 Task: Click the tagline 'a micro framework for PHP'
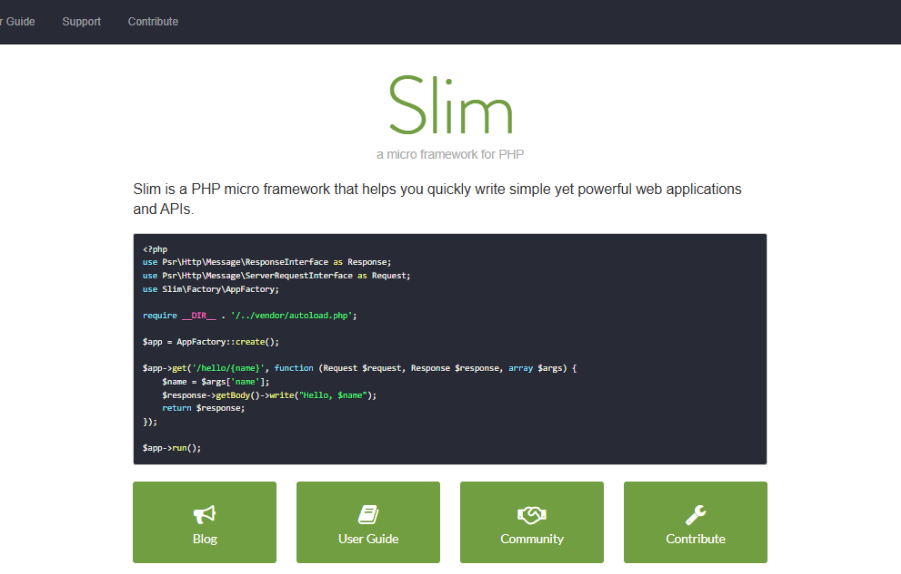450,155
